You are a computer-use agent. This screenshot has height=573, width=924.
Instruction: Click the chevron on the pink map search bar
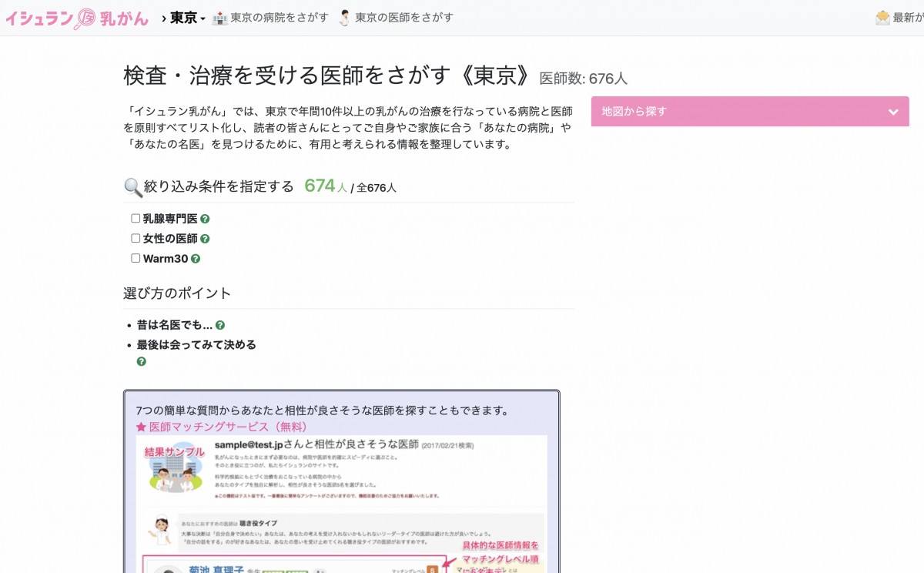pyautogui.click(x=893, y=111)
